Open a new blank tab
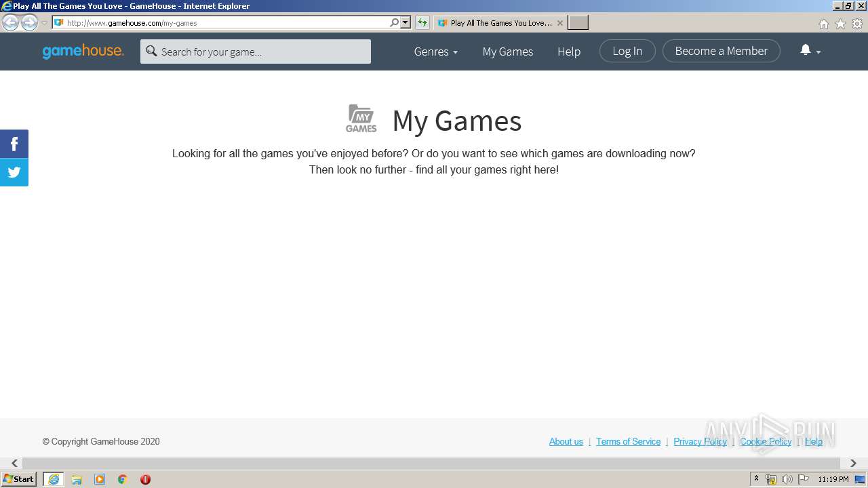 pos(578,23)
